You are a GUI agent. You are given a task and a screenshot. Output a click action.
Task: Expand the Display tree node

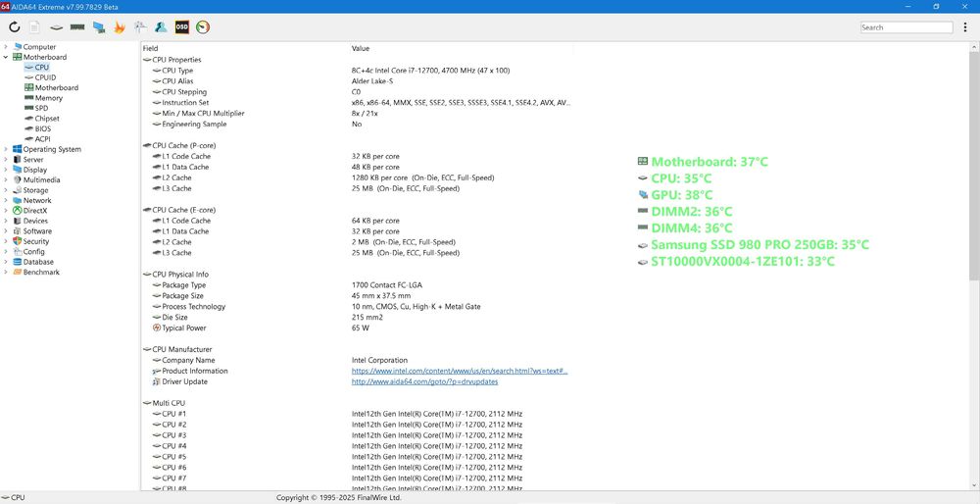(x=6, y=170)
